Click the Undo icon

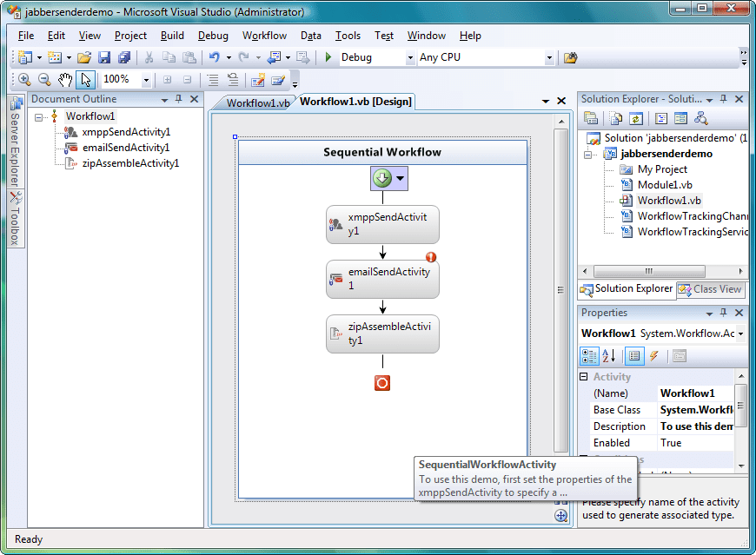tap(215, 57)
